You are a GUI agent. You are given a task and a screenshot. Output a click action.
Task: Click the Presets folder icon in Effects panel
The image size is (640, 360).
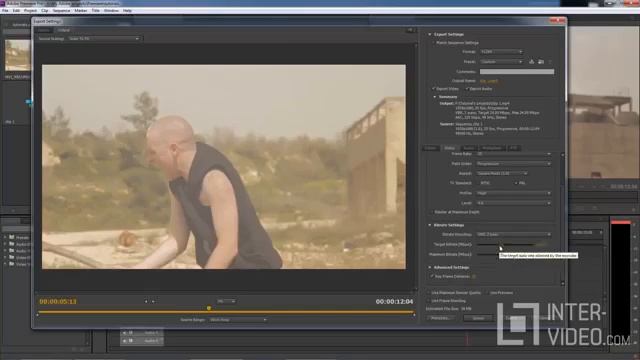point(12,237)
